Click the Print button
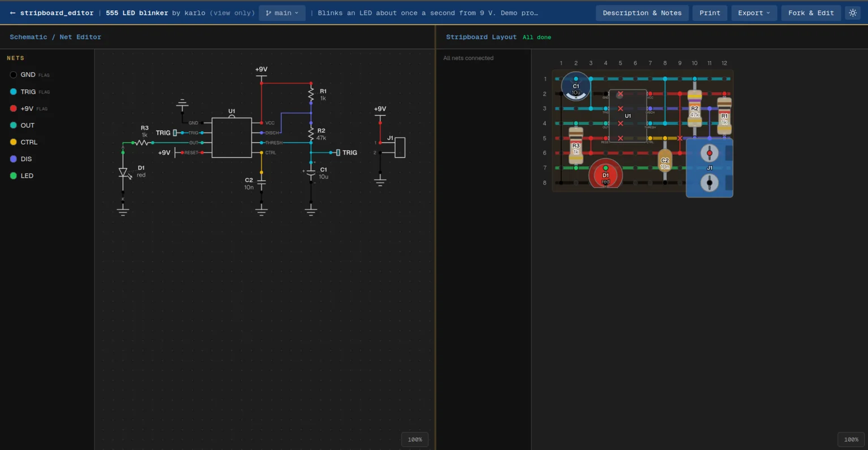 tap(710, 13)
